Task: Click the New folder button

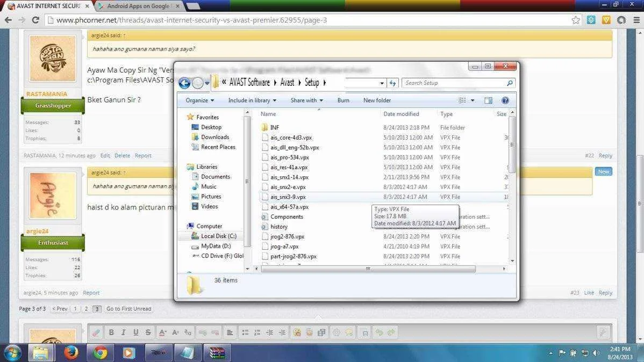Action: point(377,100)
